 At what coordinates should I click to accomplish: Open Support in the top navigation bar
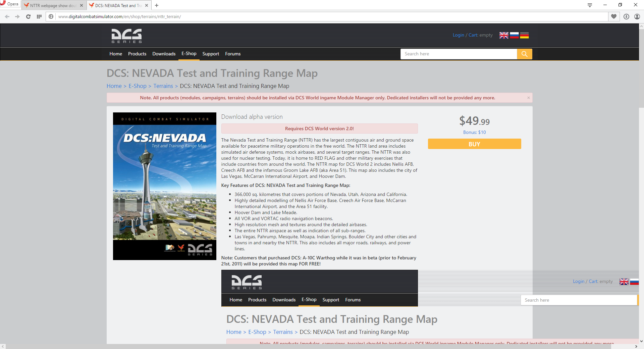(x=211, y=54)
